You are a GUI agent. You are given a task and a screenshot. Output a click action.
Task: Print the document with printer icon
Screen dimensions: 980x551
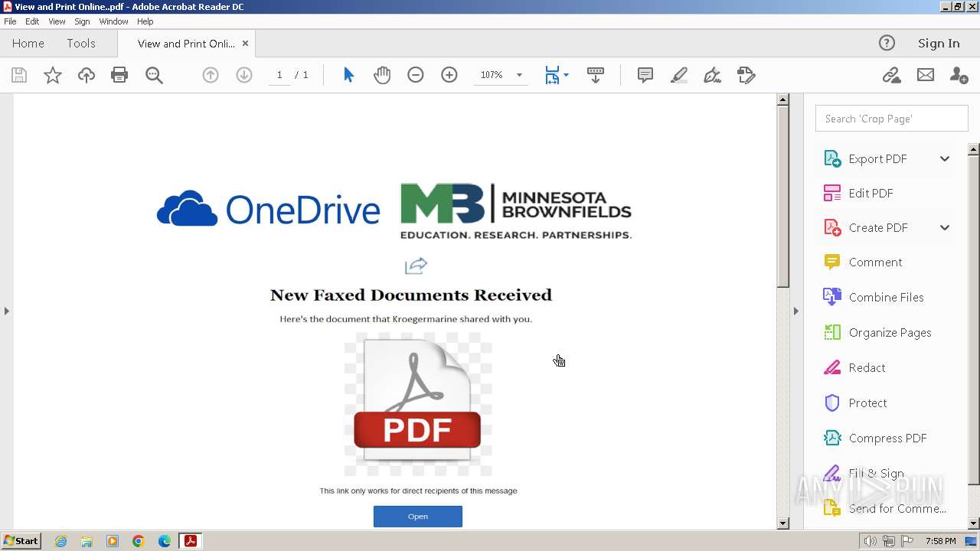pyautogui.click(x=119, y=75)
